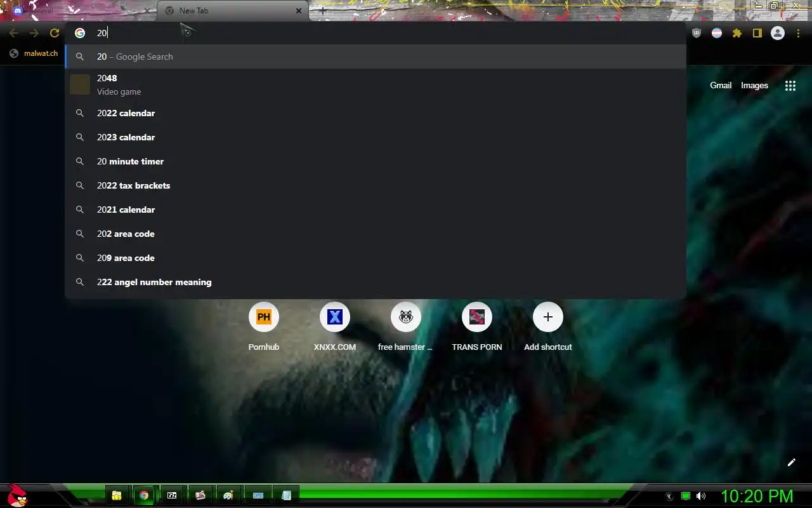812x508 pixels.
Task: Click the Google logo in address bar
Action: pos(80,33)
